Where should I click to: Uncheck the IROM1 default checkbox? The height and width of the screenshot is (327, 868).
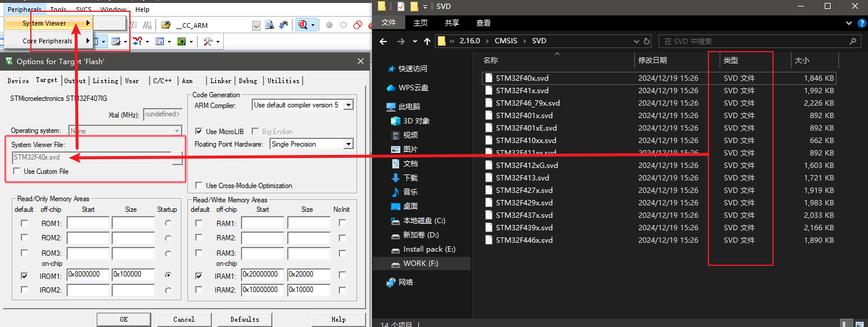(24, 276)
